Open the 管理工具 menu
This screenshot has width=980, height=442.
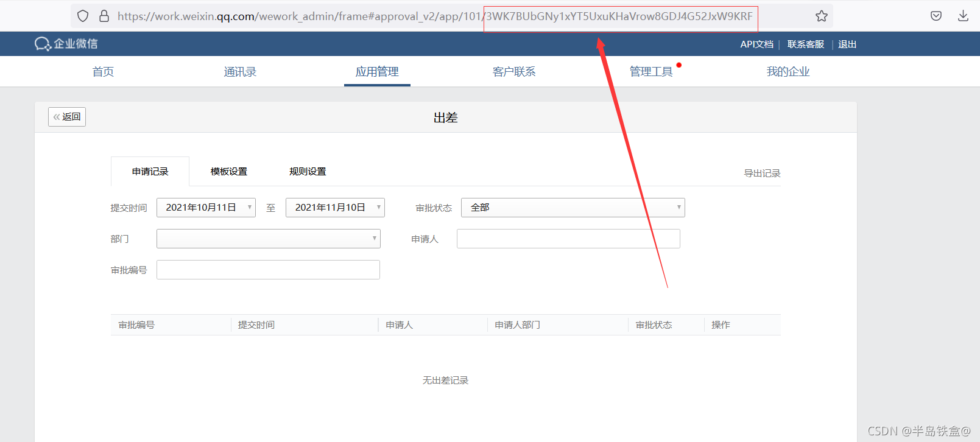coord(651,72)
